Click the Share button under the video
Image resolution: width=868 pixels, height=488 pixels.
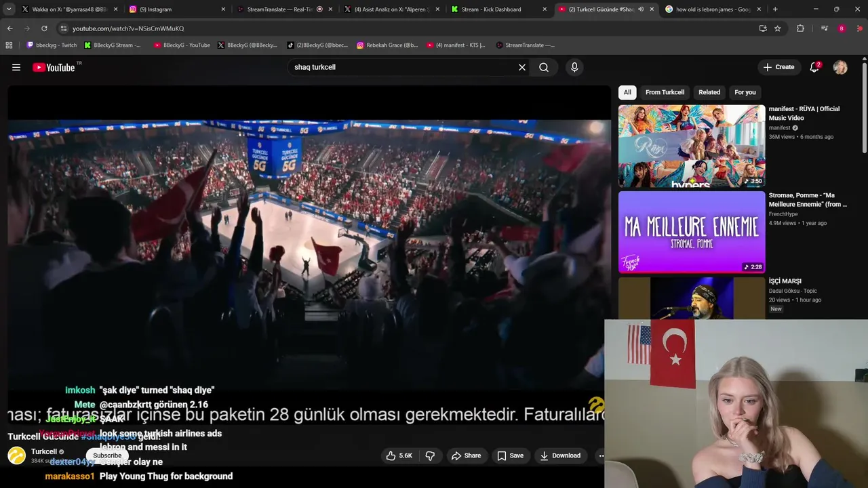(x=466, y=455)
